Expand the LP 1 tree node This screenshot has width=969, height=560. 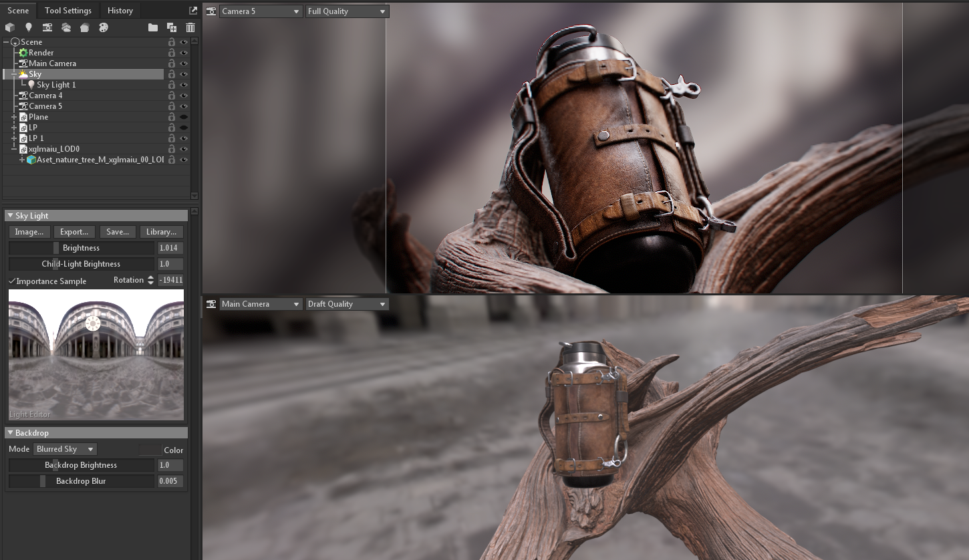click(x=14, y=138)
